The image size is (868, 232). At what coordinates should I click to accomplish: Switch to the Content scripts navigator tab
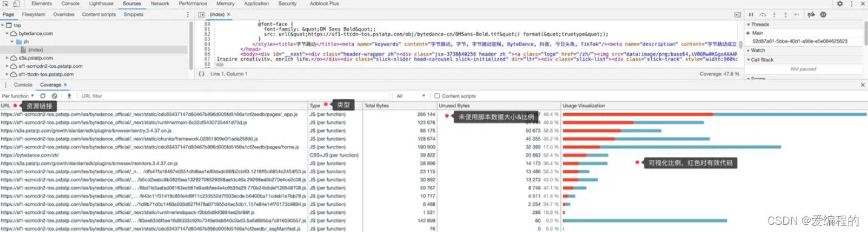[99, 14]
